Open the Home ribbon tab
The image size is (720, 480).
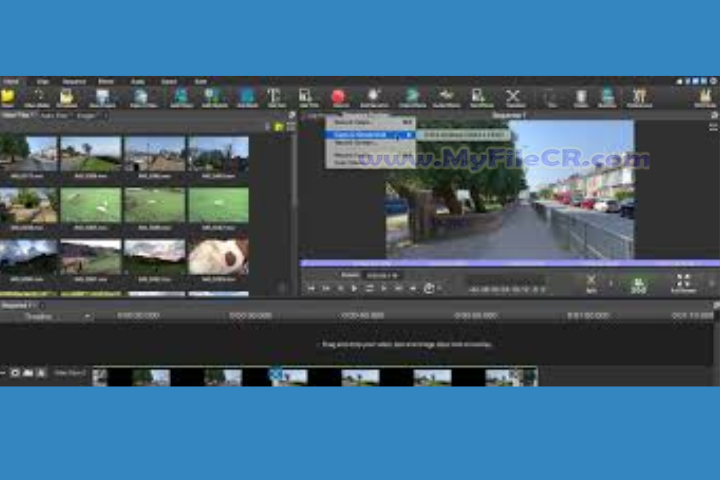click(x=11, y=82)
